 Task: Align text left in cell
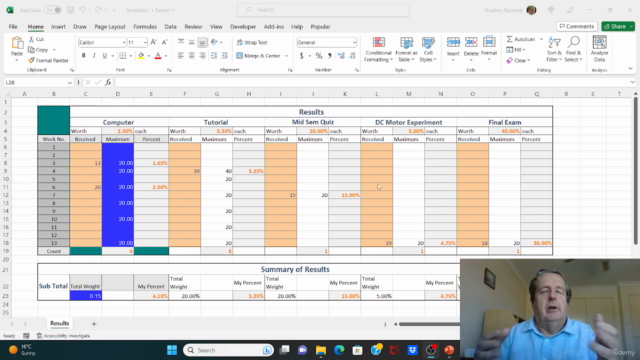pos(181,56)
